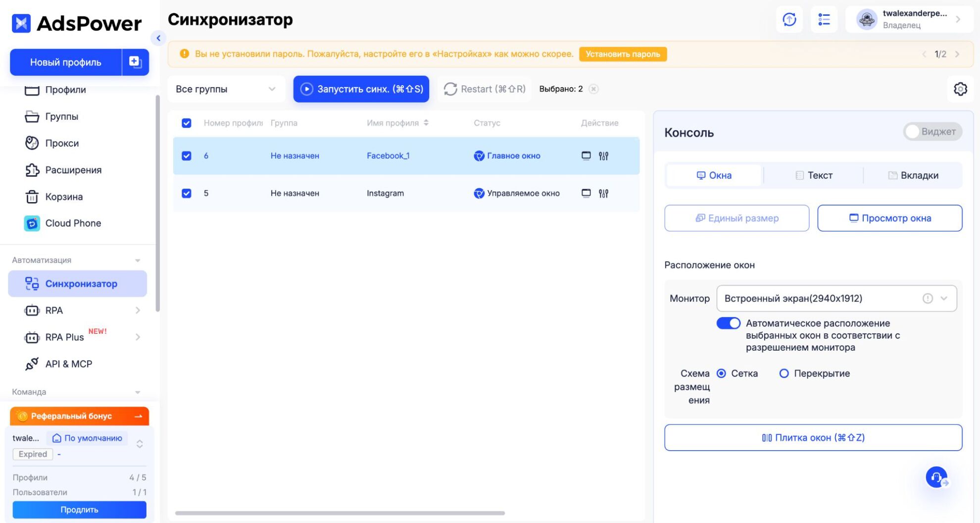This screenshot has height=523, width=980.
Task: Open the Реферальный бонус banner
Action: tap(79, 416)
